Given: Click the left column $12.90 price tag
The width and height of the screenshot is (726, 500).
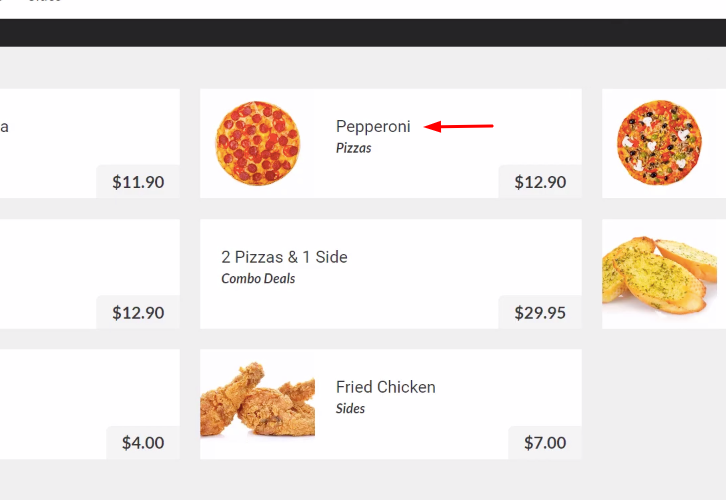Looking at the screenshot, I should coord(138,312).
